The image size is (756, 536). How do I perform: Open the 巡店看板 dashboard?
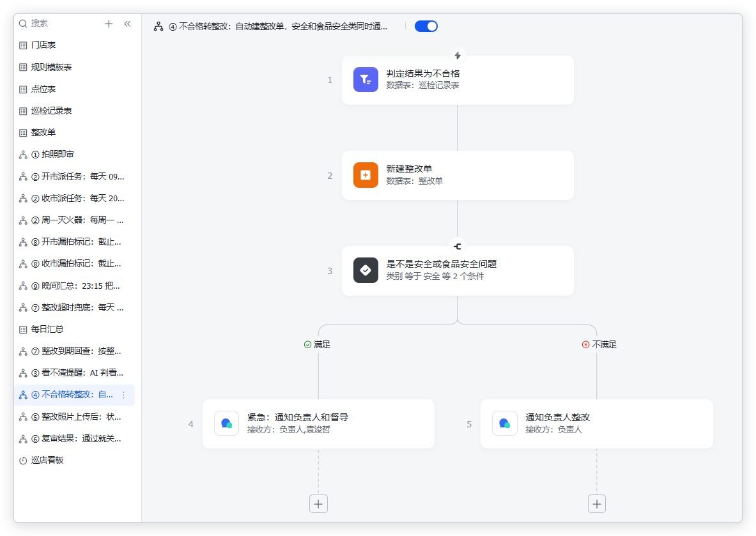coord(75,461)
